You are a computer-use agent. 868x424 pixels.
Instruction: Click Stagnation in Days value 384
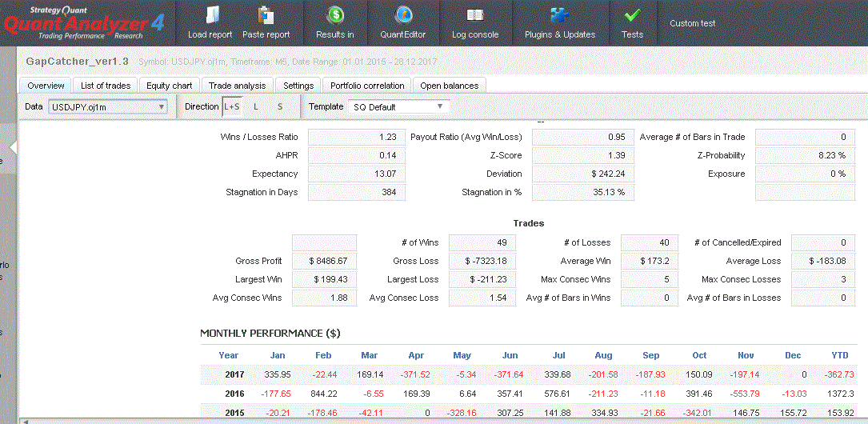[356, 192]
